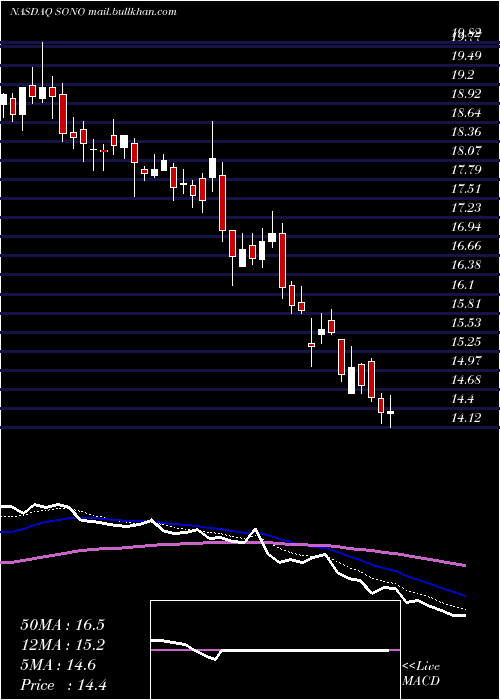The height and width of the screenshot is (700, 500).
Task: Click the 18.07 price axis label
Action: (x=466, y=150)
